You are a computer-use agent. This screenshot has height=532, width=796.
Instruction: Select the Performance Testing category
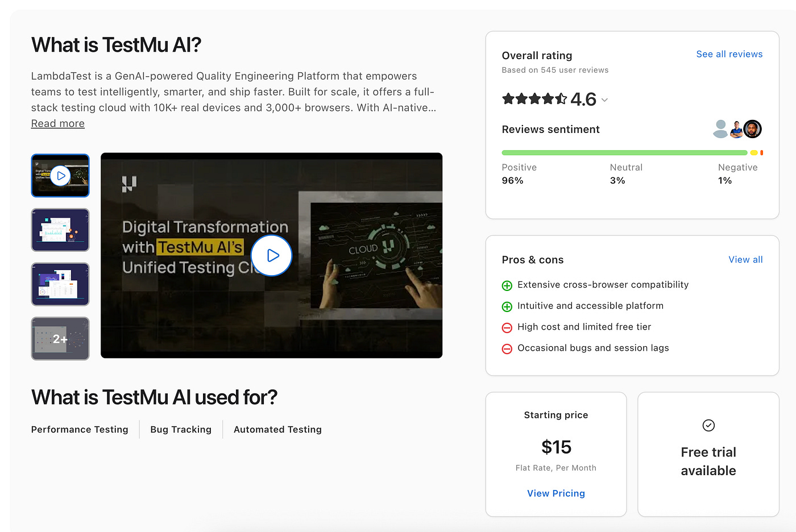[80, 429]
